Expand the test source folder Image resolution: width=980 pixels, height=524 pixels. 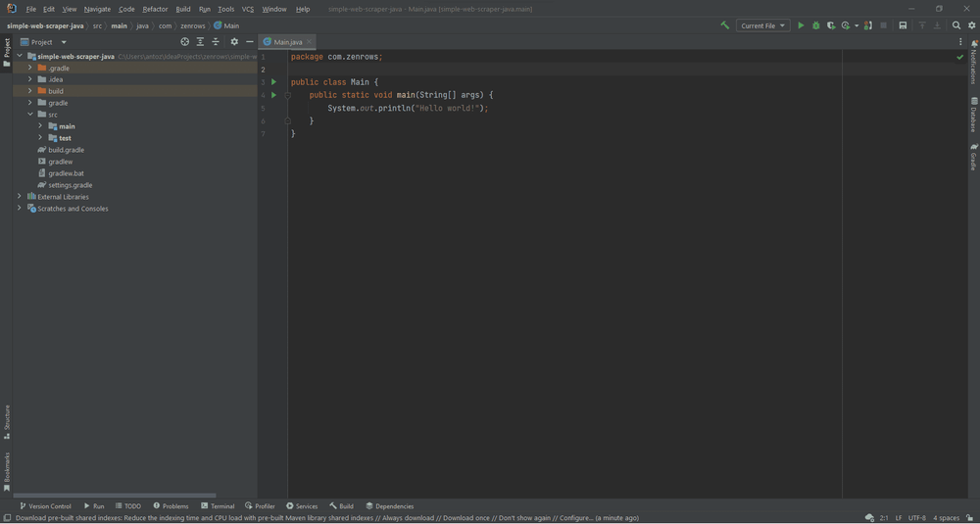click(40, 138)
